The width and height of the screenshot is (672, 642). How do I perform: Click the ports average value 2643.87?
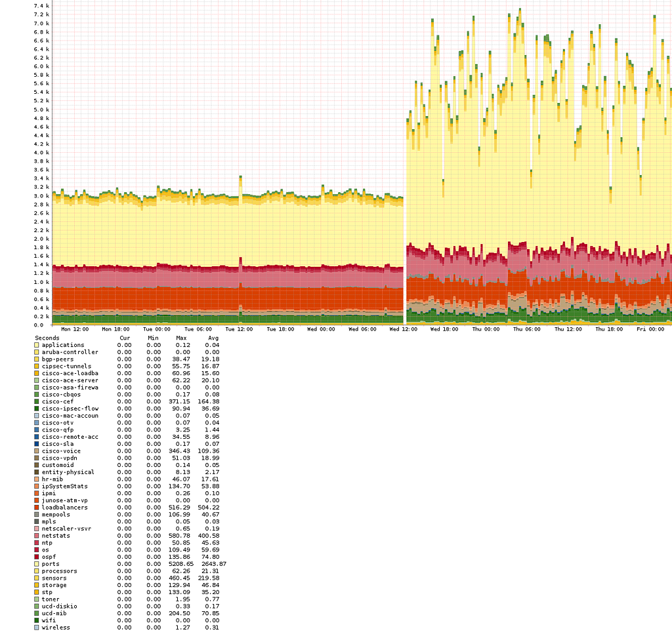[214, 563]
